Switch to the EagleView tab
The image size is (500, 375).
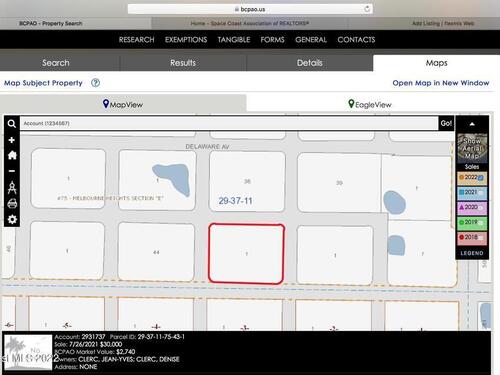370,104
